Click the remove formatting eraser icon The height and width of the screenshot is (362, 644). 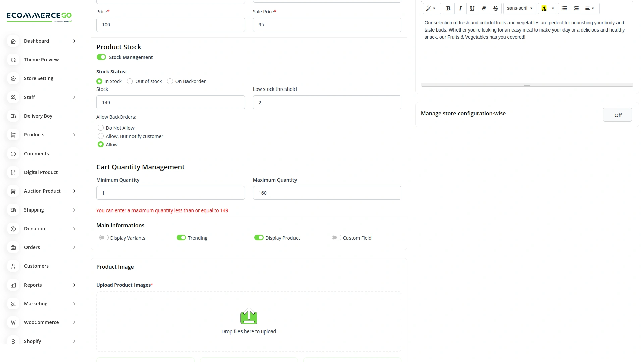tap(483, 8)
